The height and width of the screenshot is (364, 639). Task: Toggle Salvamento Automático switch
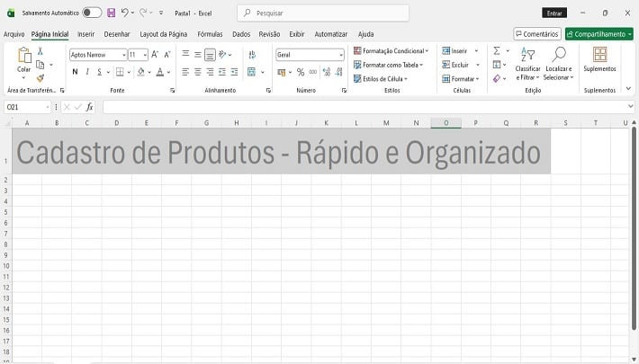point(92,13)
